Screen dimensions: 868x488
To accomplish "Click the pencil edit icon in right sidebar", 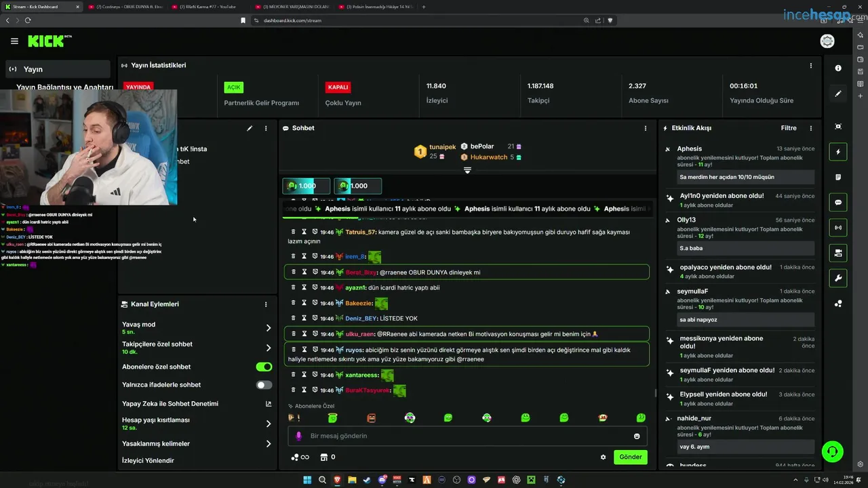I will coord(838,94).
